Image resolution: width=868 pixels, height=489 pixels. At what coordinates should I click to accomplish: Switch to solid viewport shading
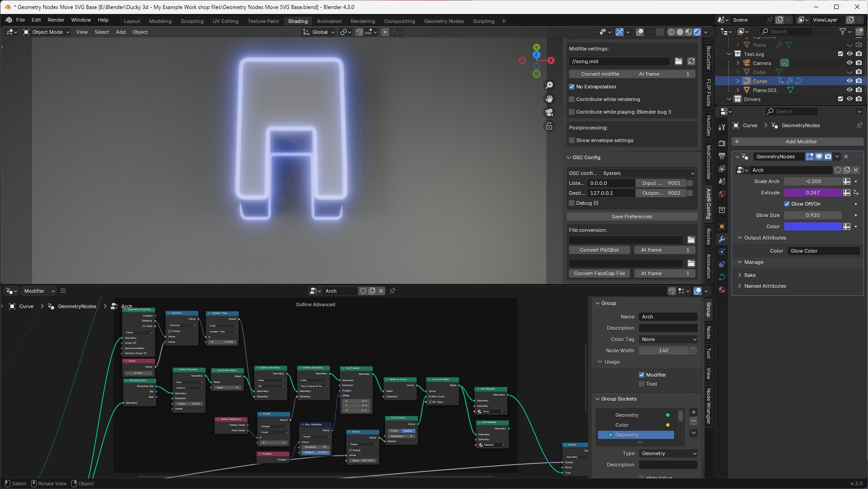[x=680, y=32]
